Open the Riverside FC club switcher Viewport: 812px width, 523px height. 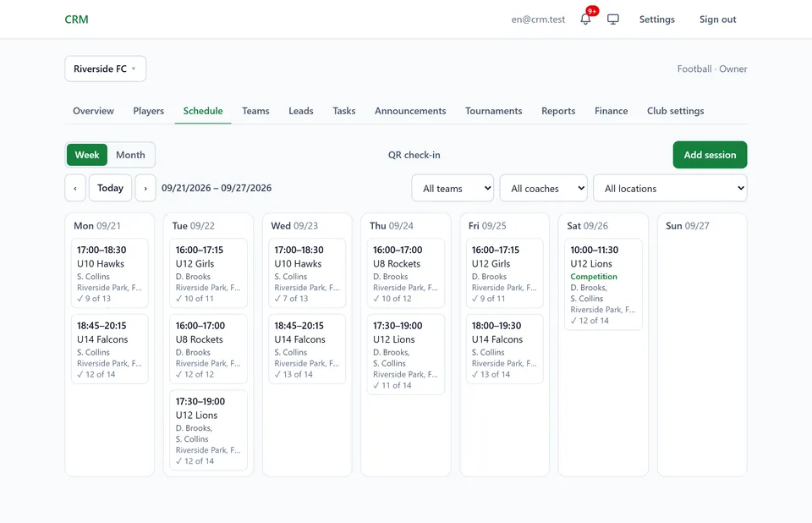coord(106,69)
